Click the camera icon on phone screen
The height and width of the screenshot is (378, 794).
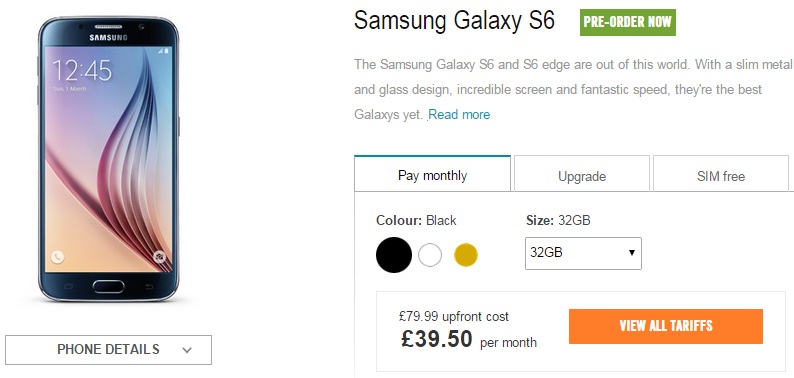coord(160,256)
